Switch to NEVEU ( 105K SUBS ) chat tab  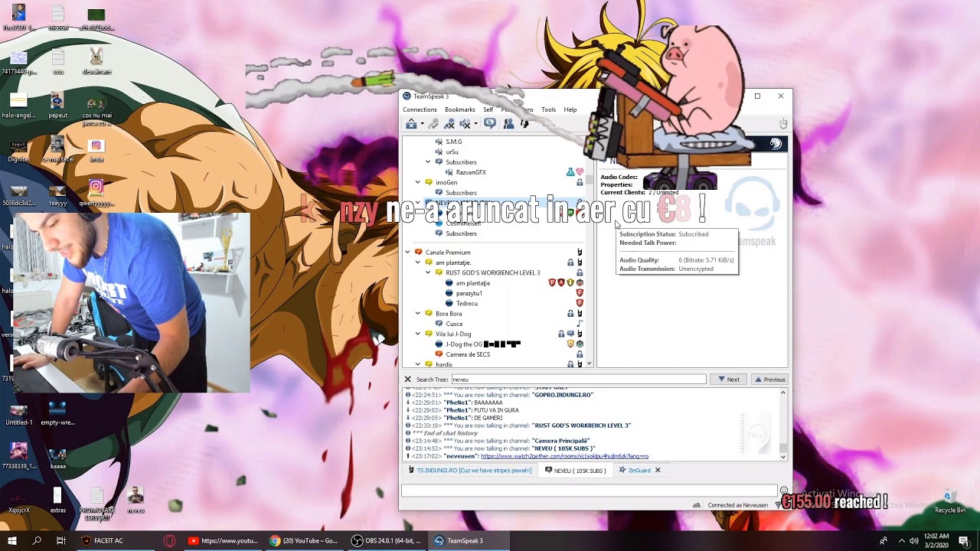[x=574, y=470]
